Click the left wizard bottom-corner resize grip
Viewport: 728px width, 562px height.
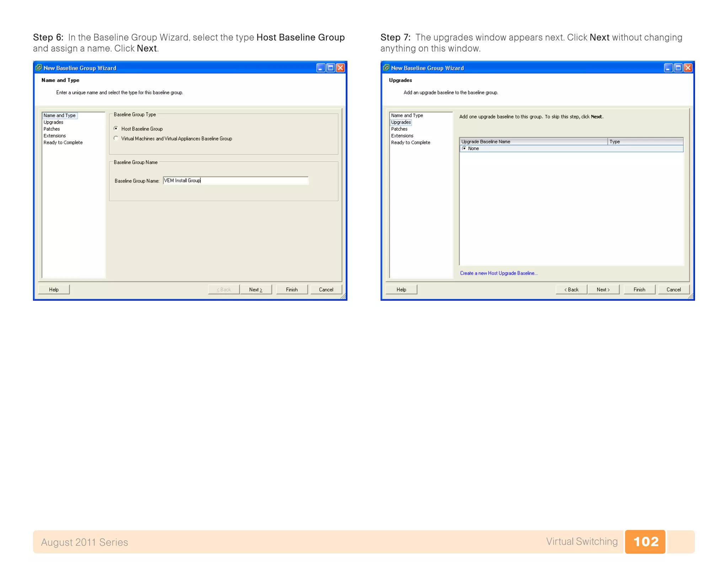click(x=343, y=296)
